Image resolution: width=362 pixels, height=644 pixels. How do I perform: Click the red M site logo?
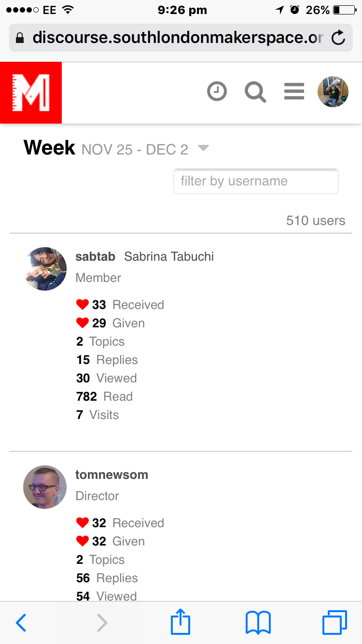pos(31,93)
